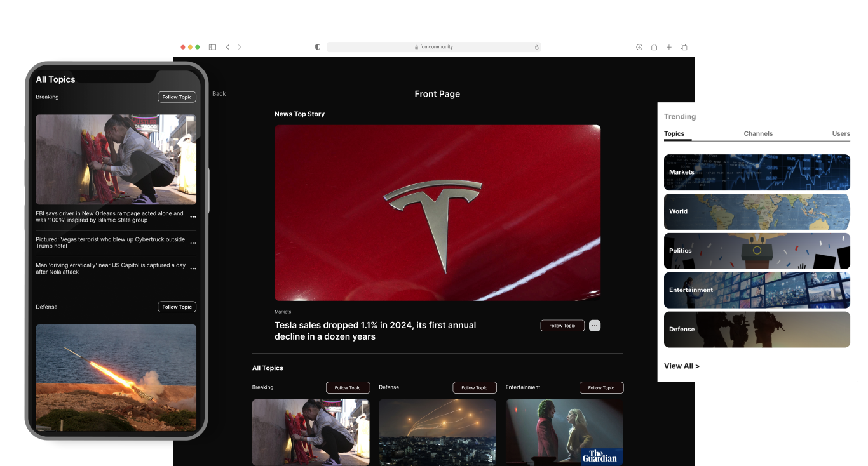The image size is (868, 466).
Task: Open the Defense night sky thumbnail on desktop
Action: (438, 432)
